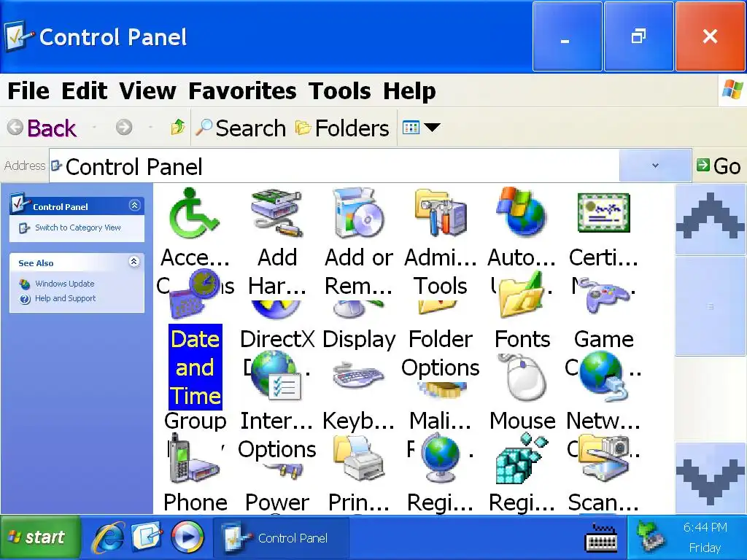Open Add or Remove Programs icon

(358, 214)
